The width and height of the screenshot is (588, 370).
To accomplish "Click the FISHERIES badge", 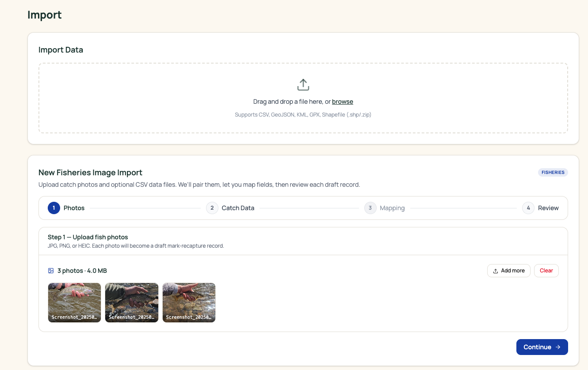I will click(553, 172).
